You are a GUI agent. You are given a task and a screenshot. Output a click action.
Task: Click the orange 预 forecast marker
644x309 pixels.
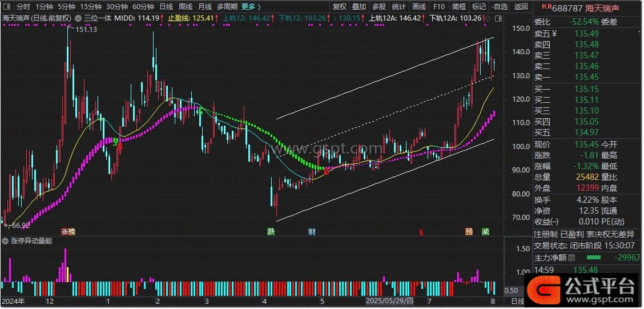469,232
